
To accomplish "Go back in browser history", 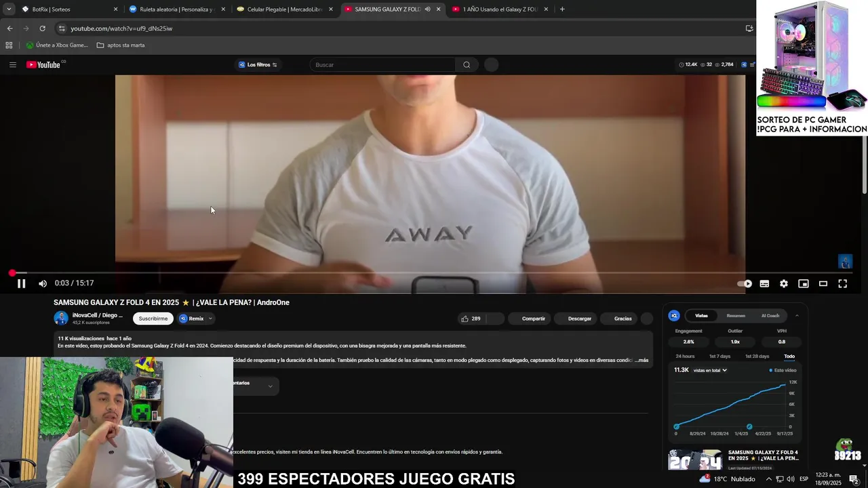I will coord(9,28).
